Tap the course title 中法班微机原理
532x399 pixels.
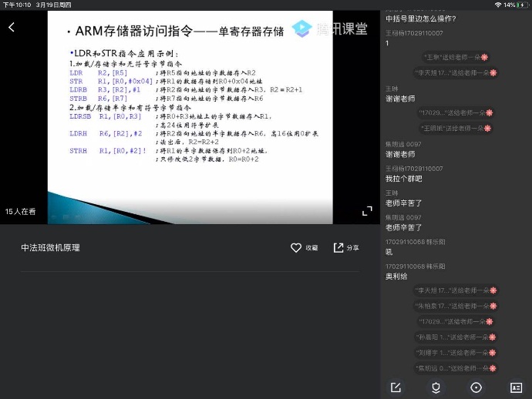point(50,248)
